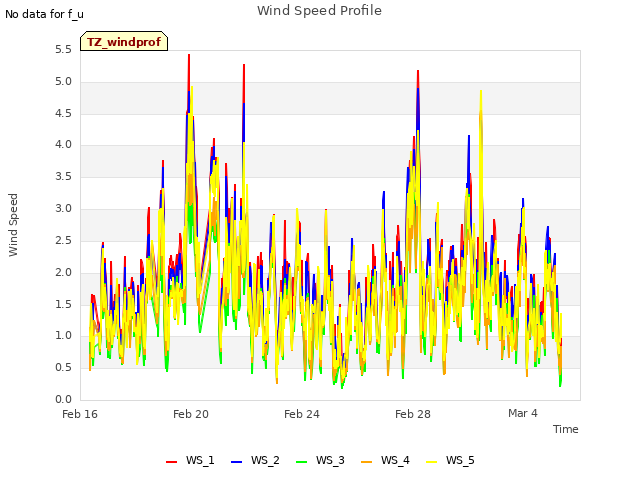
Task: Click the Mar 4 x-axis tick label
Action: (523, 413)
